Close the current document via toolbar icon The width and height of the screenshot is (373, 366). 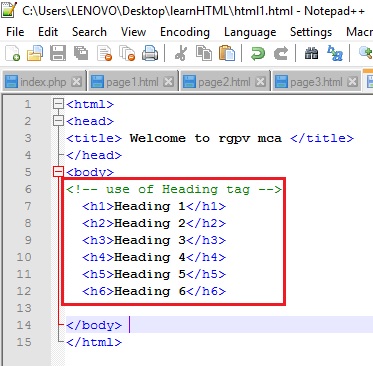coord(104,53)
